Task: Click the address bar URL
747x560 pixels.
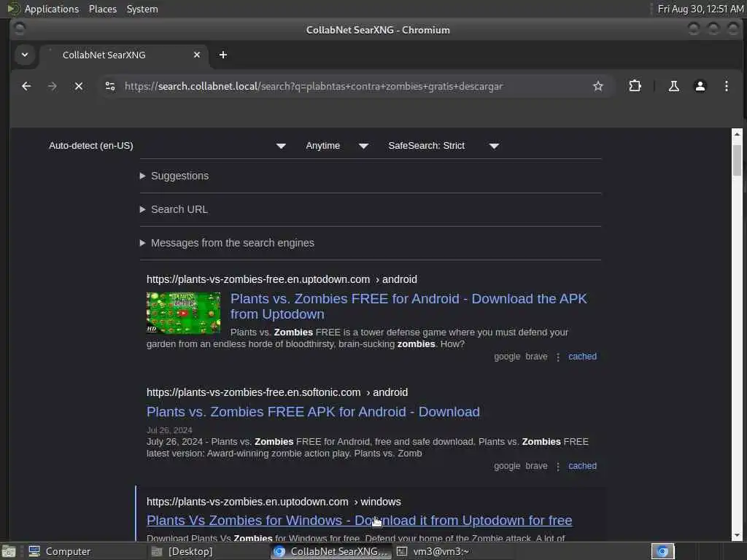Action: pyautogui.click(x=314, y=86)
